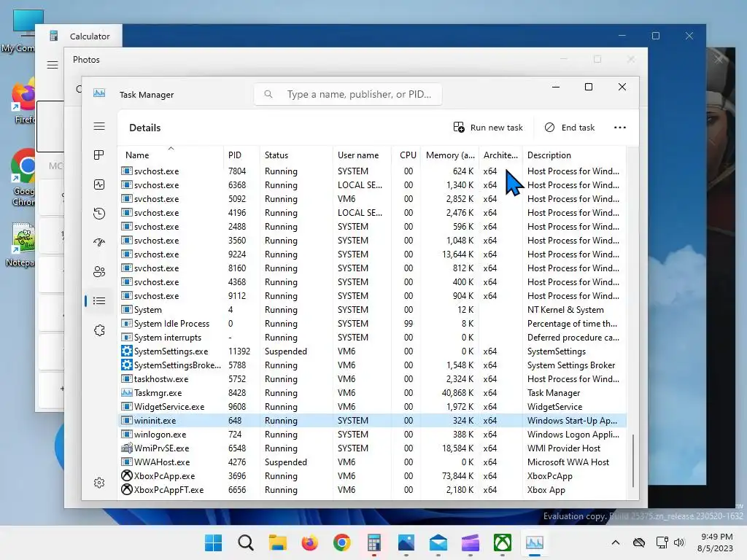Open Google Chrome desktop shortcut

(24, 179)
